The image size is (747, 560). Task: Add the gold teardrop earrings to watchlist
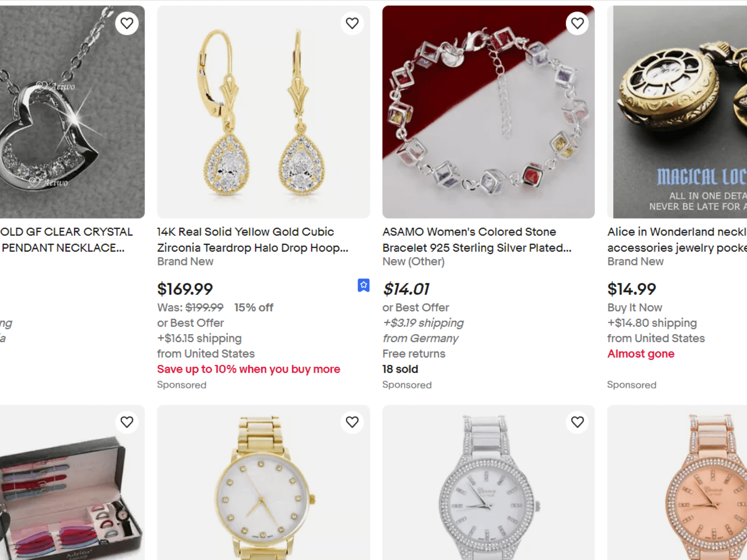352,23
